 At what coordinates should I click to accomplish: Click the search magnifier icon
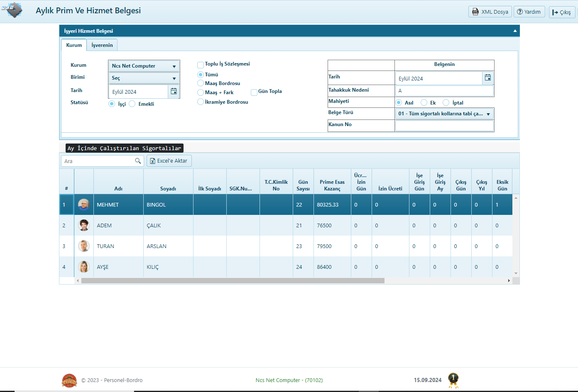138,161
